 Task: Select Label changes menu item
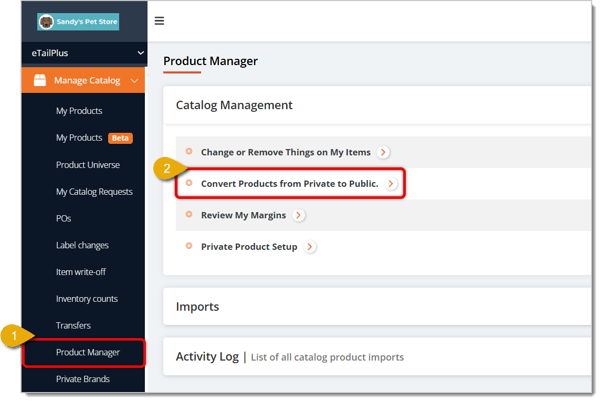[x=82, y=245]
